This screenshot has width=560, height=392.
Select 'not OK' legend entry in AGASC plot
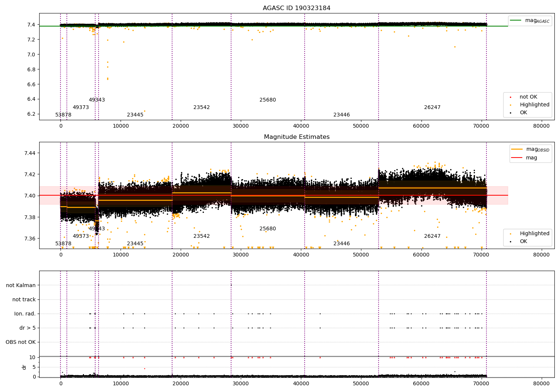click(x=528, y=97)
